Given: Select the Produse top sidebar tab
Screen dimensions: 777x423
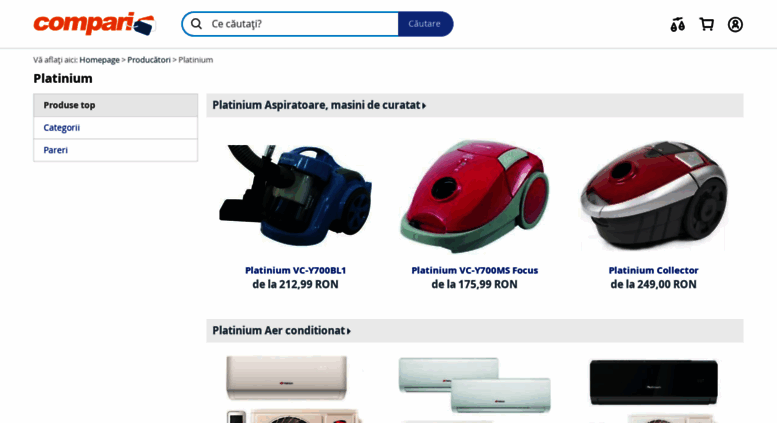Looking at the screenshot, I should (x=115, y=105).
